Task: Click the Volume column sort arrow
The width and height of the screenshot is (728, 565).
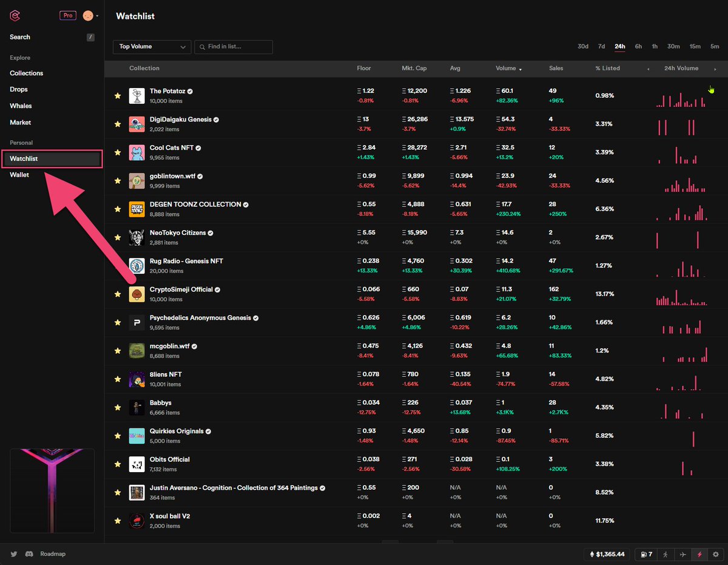Action: (520, 69)
